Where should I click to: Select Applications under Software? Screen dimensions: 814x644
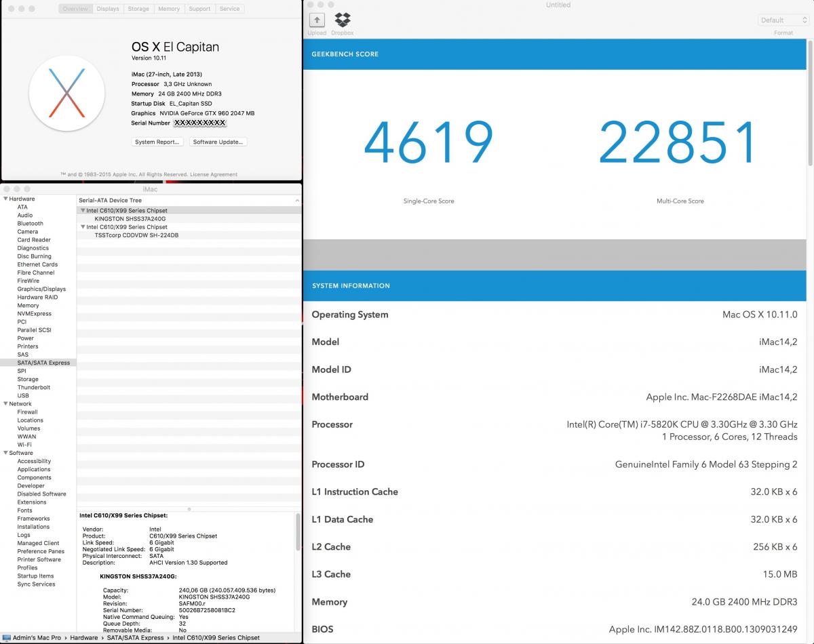34,469
